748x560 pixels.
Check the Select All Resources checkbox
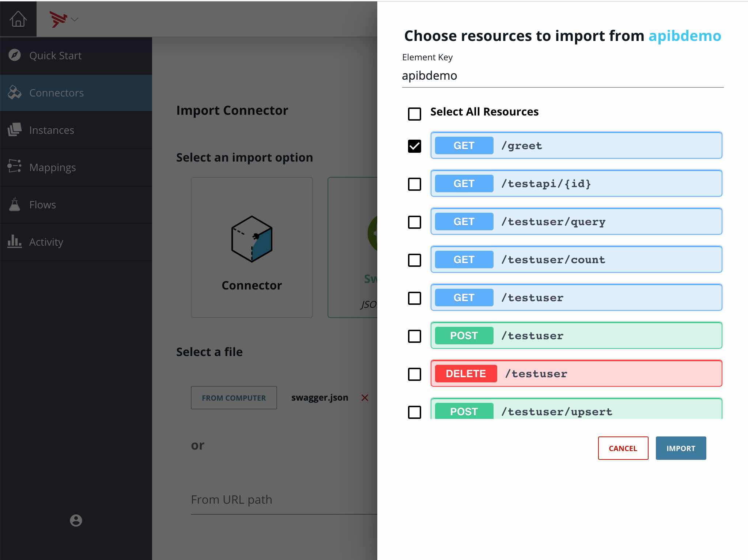click(415, 114)
